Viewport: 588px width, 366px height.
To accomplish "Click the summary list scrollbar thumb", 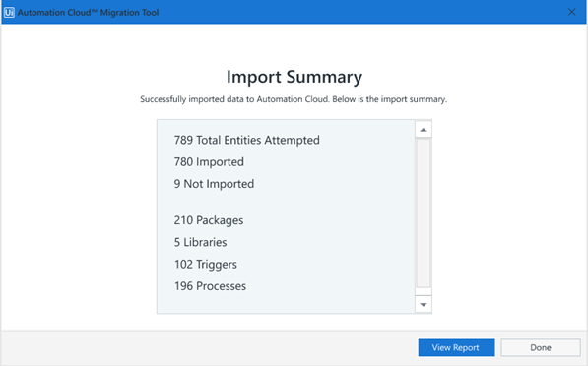I will 424,213.
